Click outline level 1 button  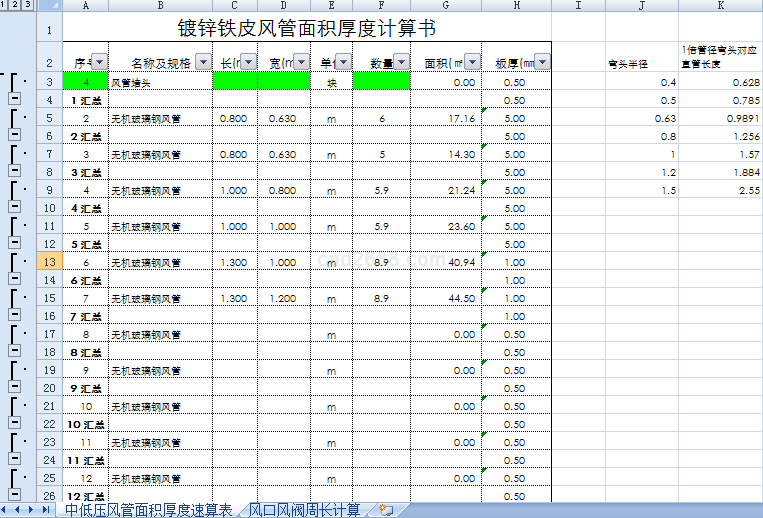4,5
